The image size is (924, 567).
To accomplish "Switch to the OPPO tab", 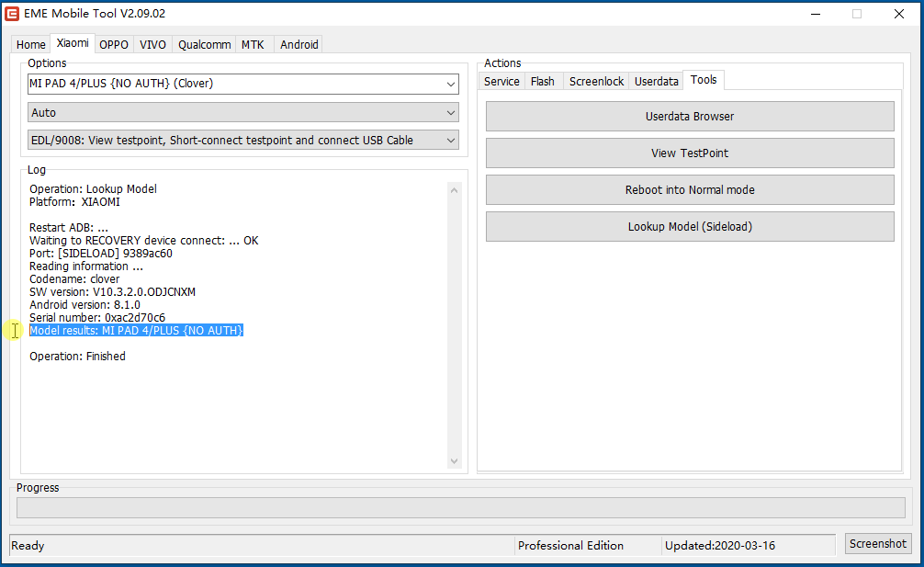I will click(x=114, y=44).
